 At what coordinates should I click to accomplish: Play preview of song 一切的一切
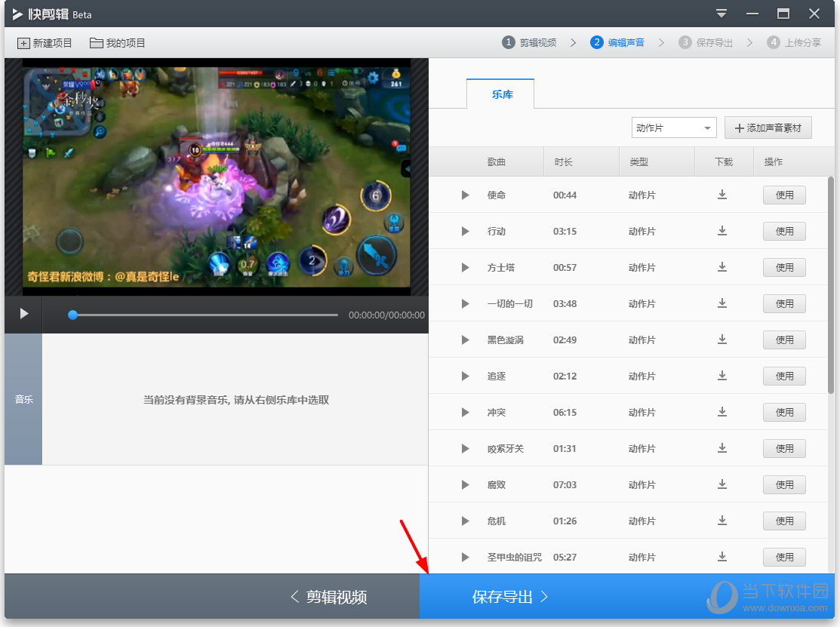point(465,303)
